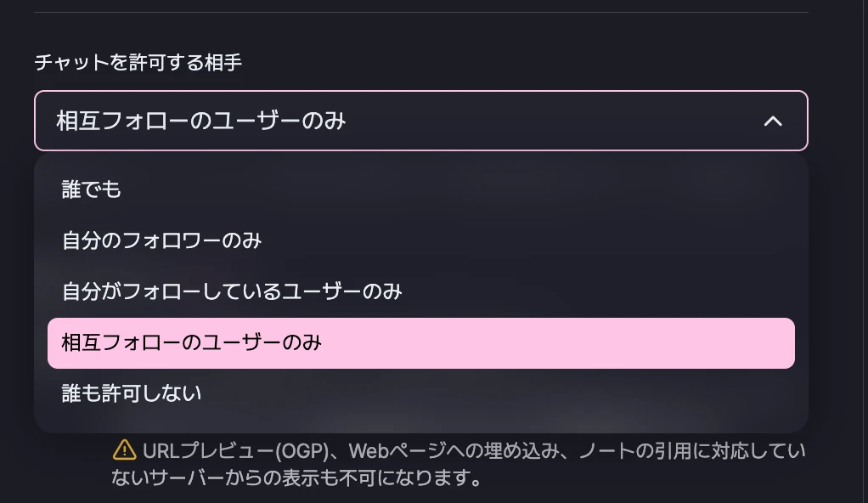This screenshot has width=868, height=503.
Task: Choose the 誰も許可しない option
Action: (x=132, y=393)
